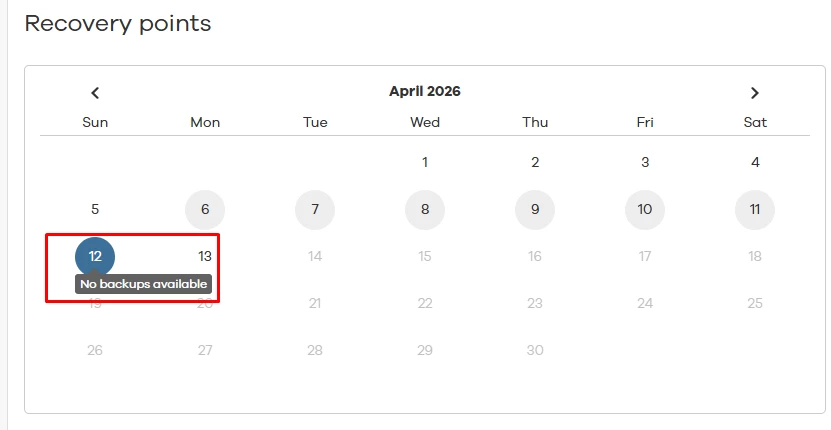Select Saturday April 11

pos(755,210)
